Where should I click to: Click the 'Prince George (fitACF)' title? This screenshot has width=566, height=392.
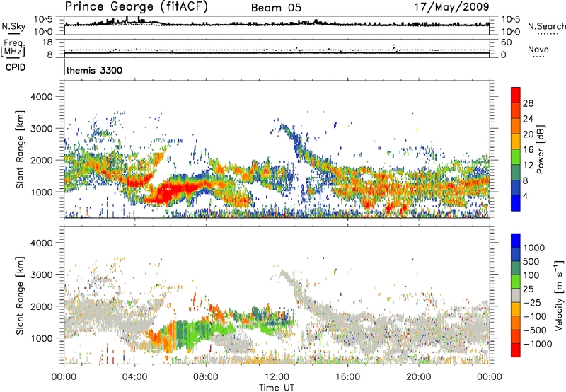137,7
